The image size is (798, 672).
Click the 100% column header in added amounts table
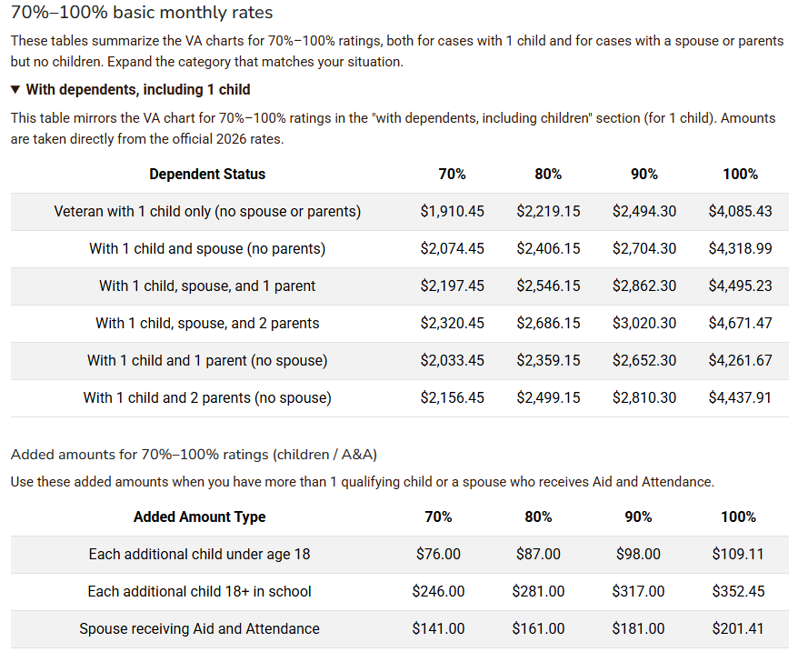click(x=739, y=517)
